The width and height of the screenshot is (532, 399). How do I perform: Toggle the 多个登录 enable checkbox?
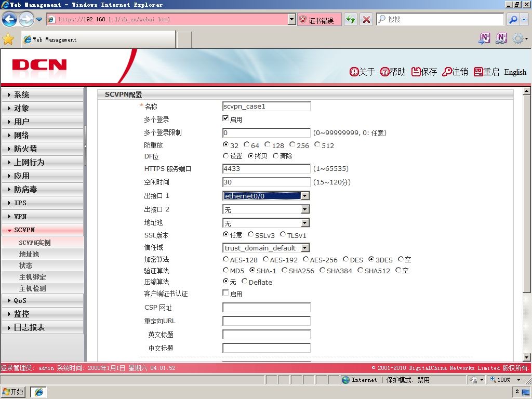[225, 118]
